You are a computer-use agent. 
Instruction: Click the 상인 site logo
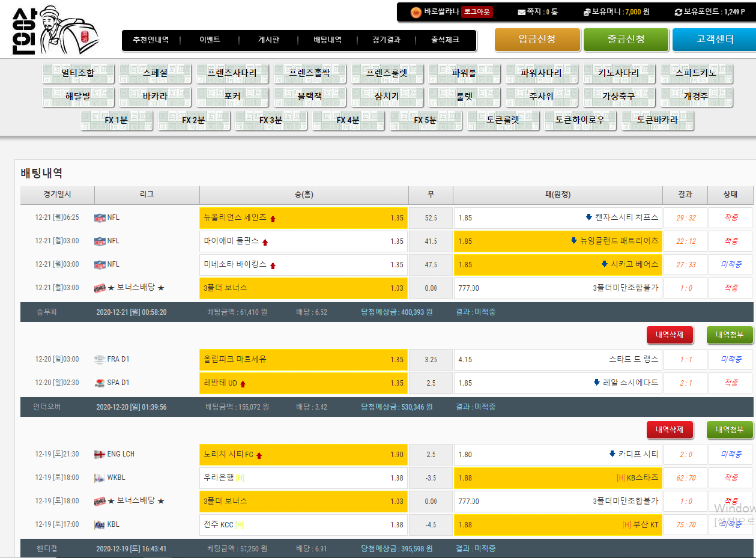pos(54,29)
